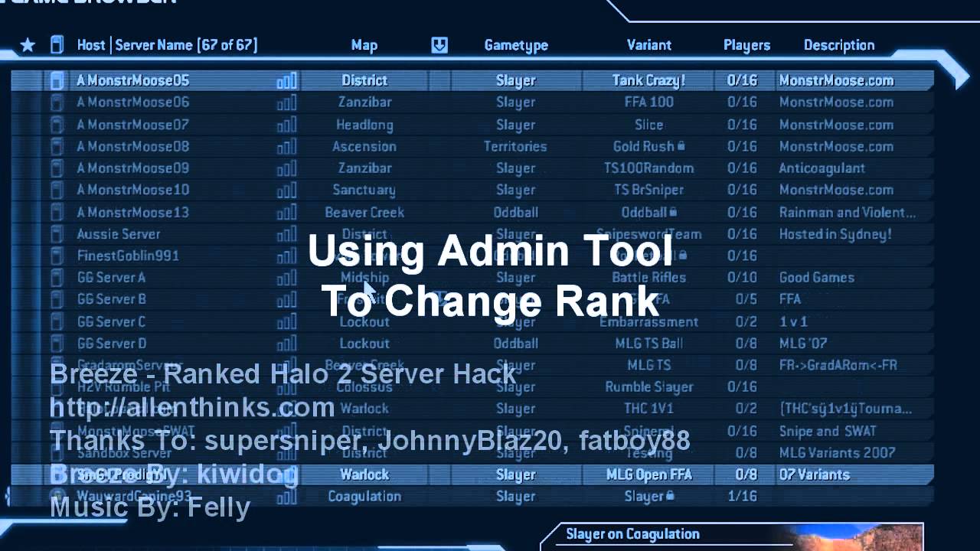Click the lock beside Coagulation's Slayer variant
Viewport: 980px width, 551px height.
point(670,497)
